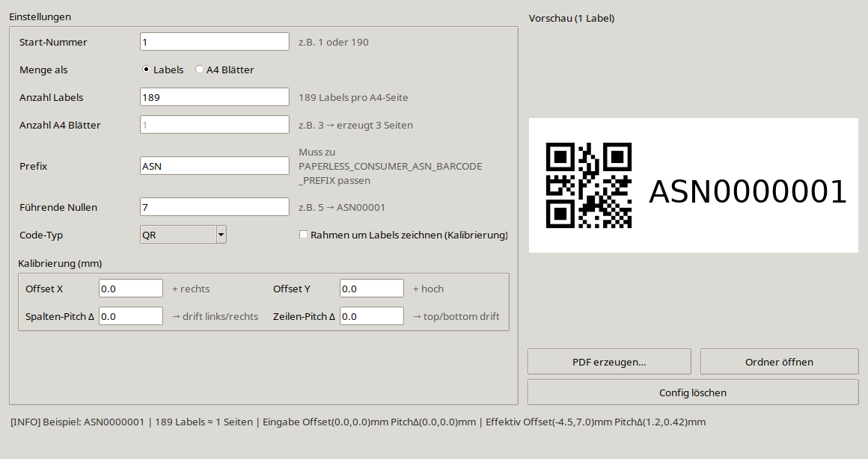Click the Offset Y label
868x459 pixels.
click(291, 289)
